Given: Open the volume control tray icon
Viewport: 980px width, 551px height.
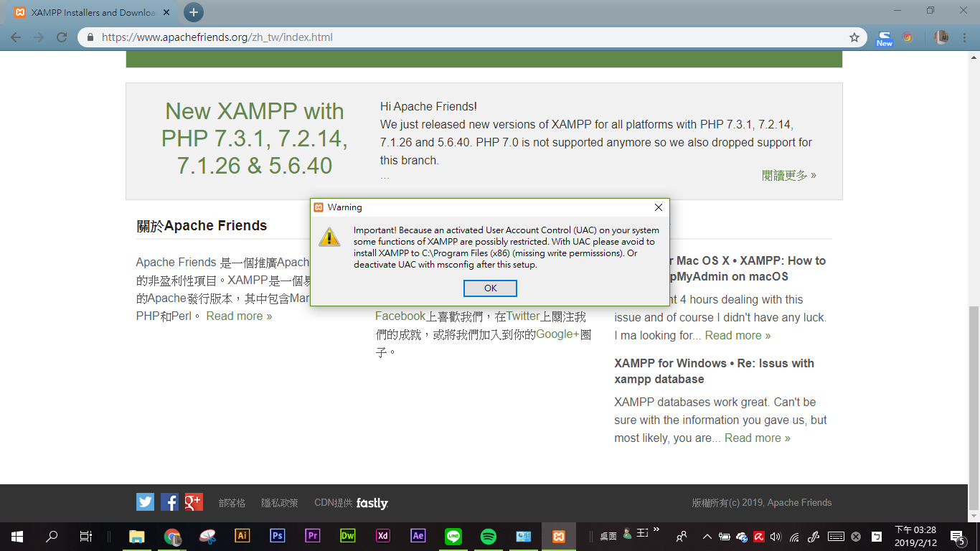Looking at the screenshot, I should (x=776, y=536).
